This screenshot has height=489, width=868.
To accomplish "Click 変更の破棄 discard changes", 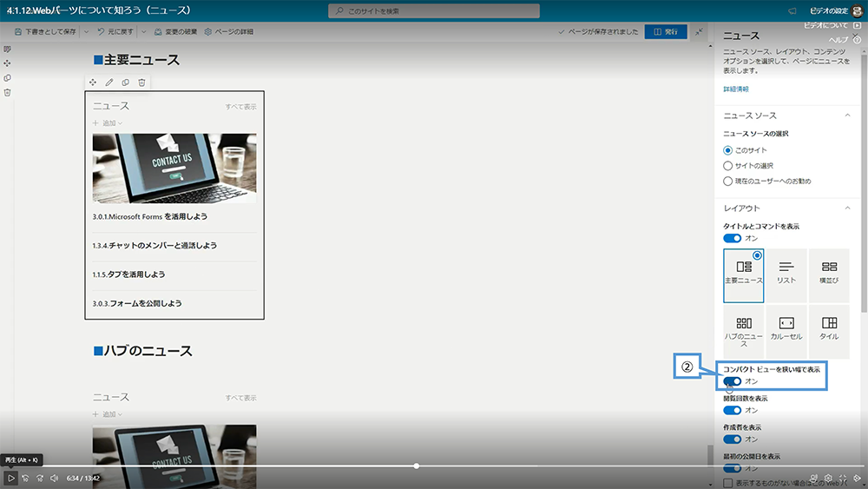I will (x=175, y=32).
